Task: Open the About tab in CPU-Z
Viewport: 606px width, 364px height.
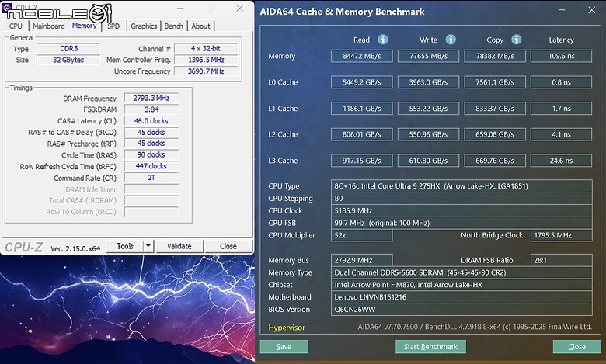Action: tap(201, 26)
